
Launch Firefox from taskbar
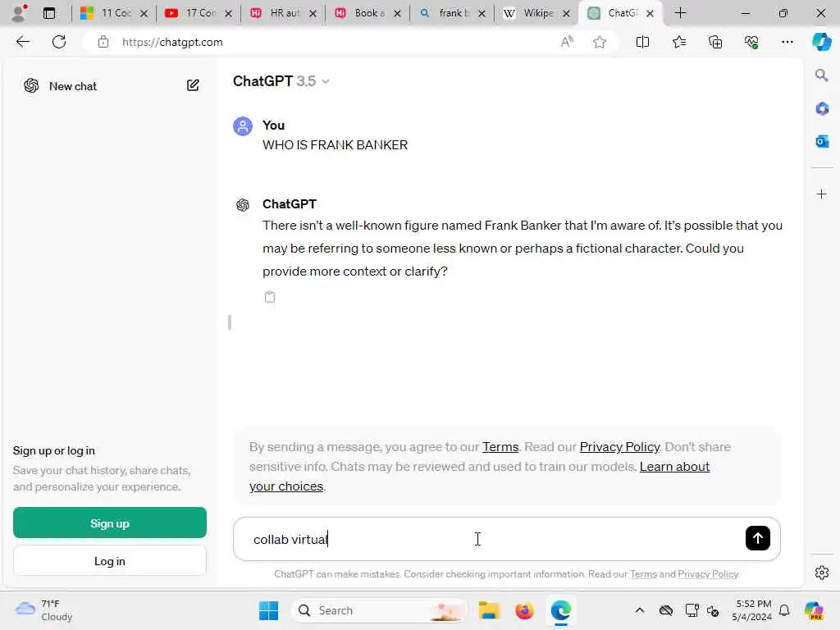coord(524,610)
